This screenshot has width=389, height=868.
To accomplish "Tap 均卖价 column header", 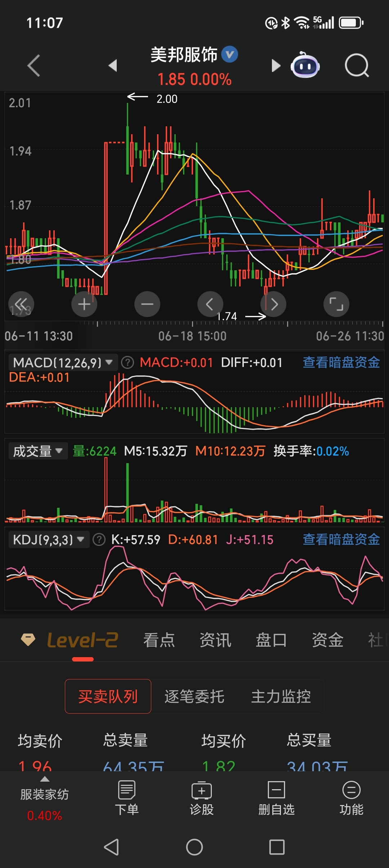I will click(x=40, y=741).
